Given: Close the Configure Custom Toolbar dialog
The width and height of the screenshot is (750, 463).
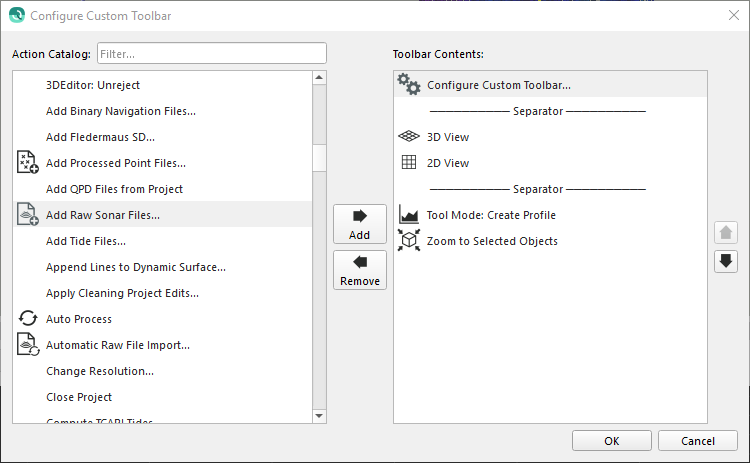Looking at the screenshot, I should tap(733, 15).
